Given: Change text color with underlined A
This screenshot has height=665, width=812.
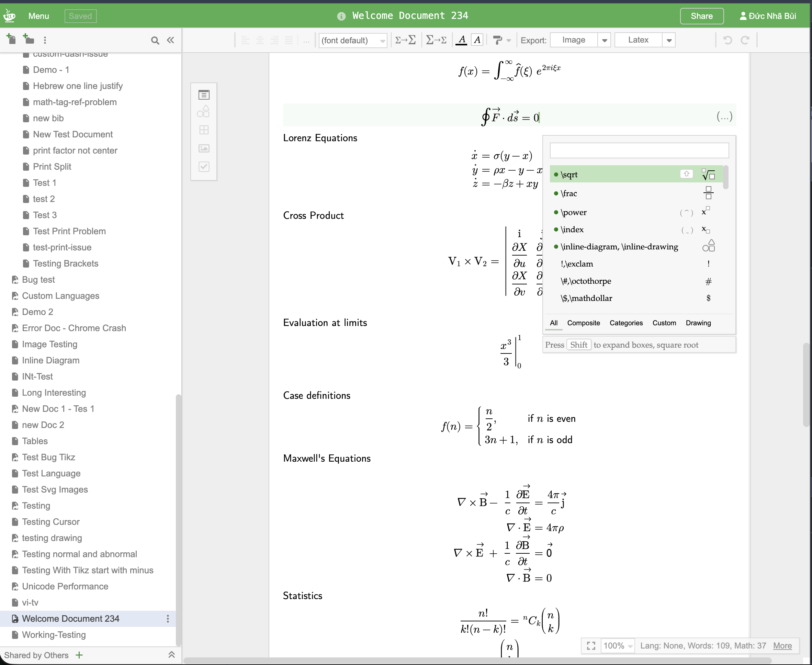Looking at the screenshot, I should 462,40.
